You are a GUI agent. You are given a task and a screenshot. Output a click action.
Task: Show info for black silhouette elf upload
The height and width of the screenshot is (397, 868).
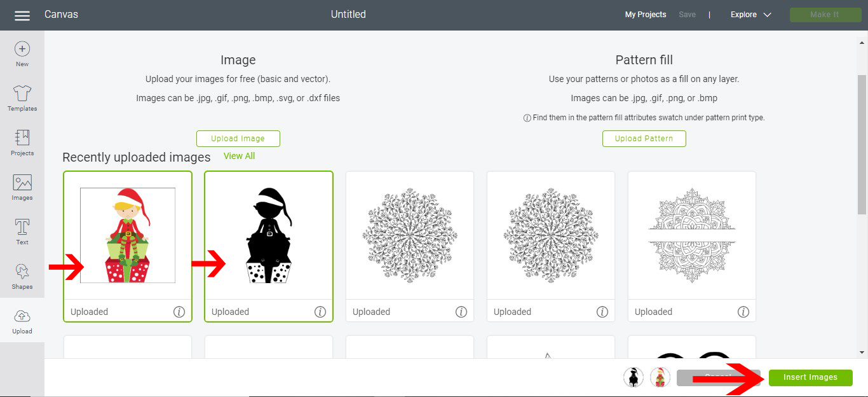[320, 312]
